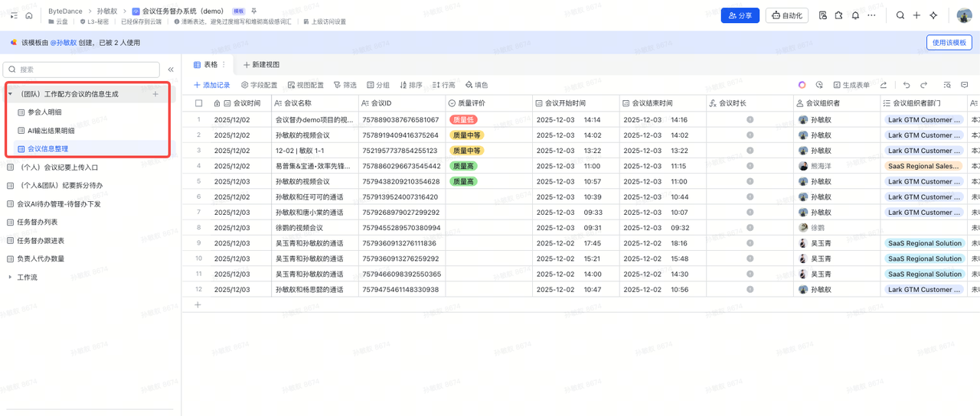Collapse the sidebar with double-chevron icon

click(171, 70)
